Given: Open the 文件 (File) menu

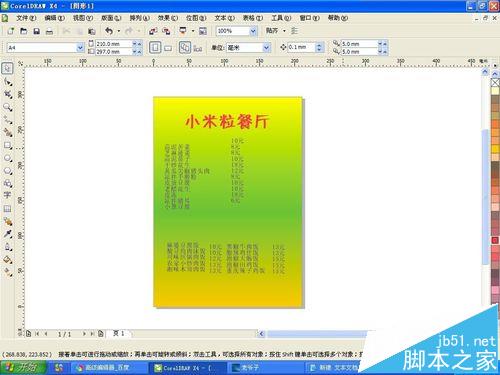Looking at the screenshot, I should pyautogui.click(x=26, y=18).
